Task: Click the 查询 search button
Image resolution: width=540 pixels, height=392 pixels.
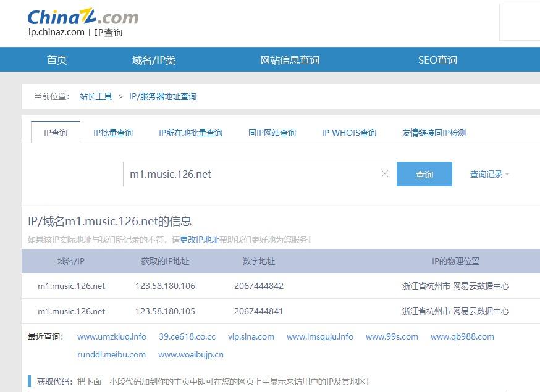Action: click(424, 174)
